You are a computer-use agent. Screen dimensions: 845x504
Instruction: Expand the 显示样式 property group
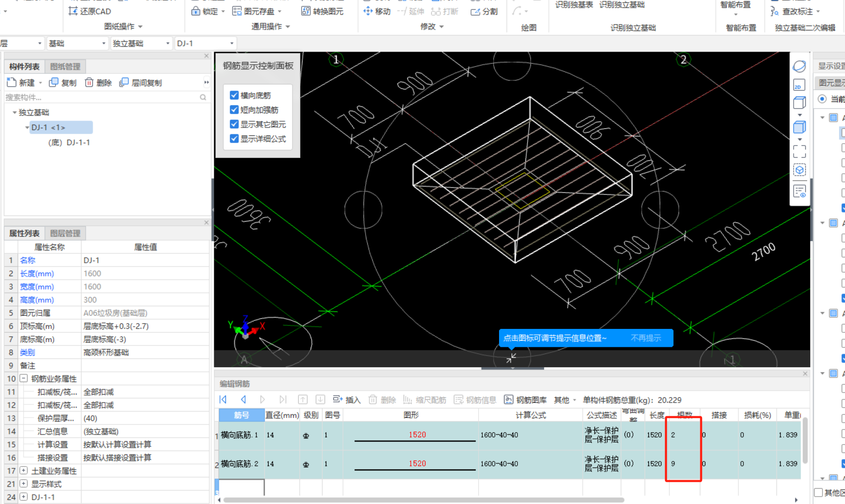(24, 484)
